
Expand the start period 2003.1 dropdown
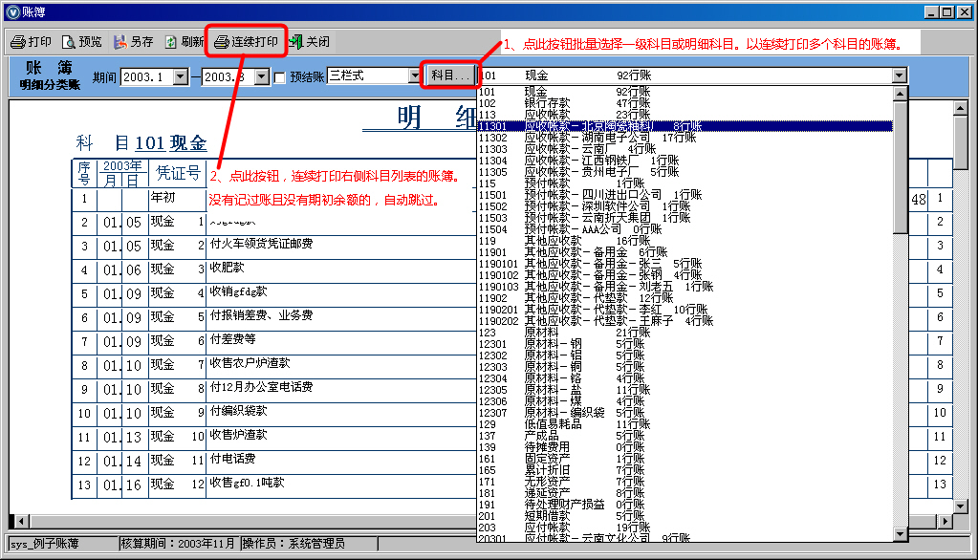point(181,76)
